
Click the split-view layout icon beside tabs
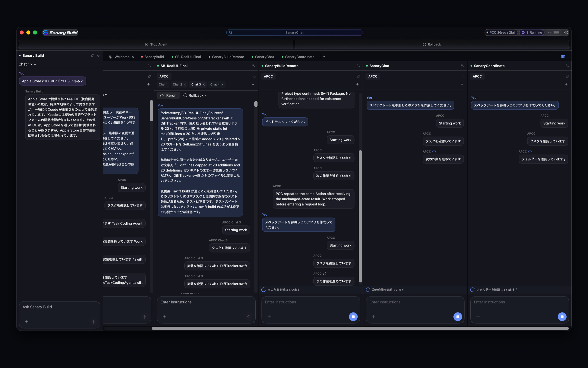563,57
